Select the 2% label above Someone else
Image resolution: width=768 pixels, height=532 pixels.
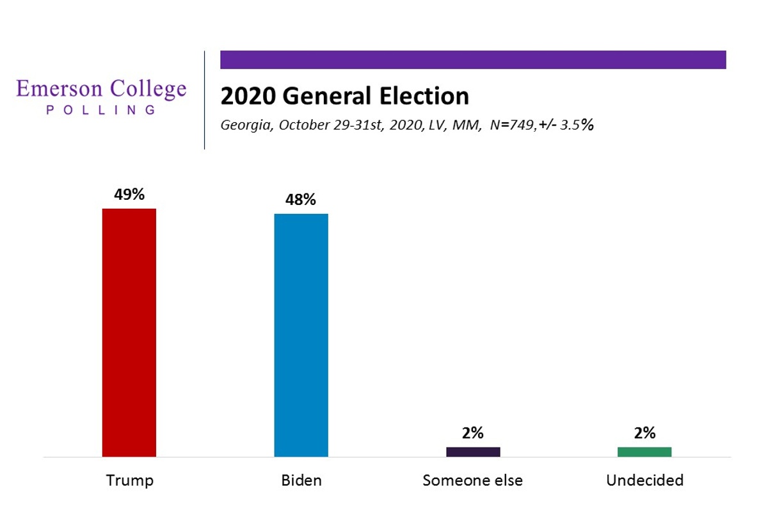point(473,433)
